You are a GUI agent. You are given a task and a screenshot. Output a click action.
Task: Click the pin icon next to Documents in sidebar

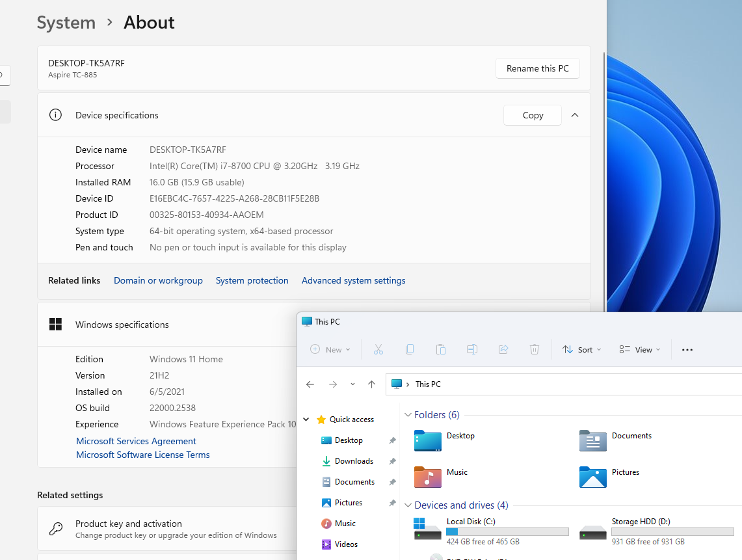pyautogui.click(x=392, y=482)
